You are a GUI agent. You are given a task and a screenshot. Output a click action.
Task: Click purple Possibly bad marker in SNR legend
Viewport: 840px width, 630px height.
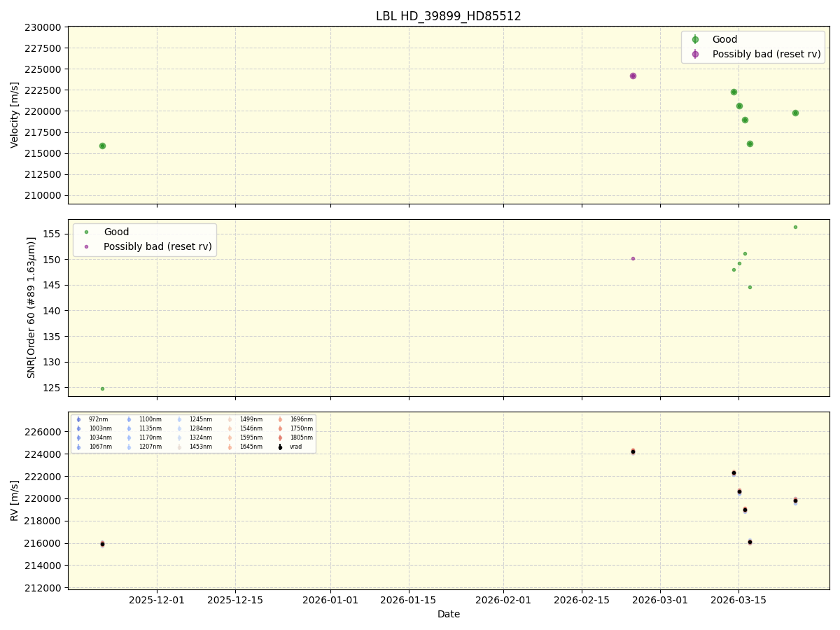click(x=87, y=246)
